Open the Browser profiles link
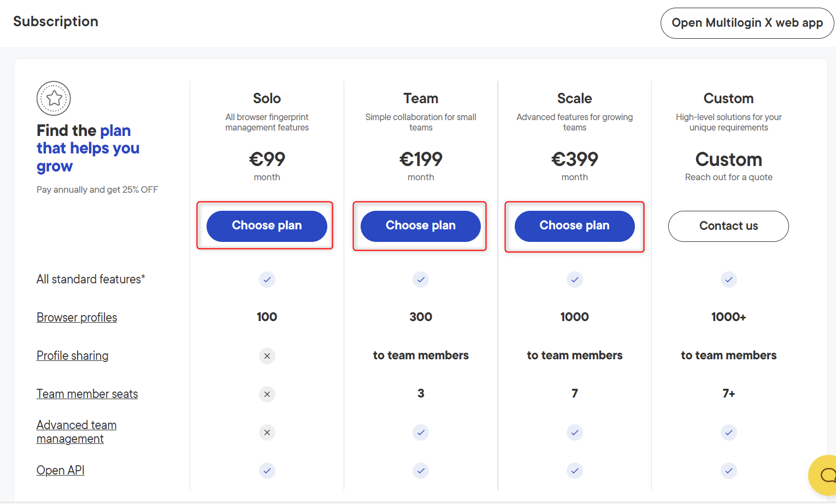The height and width of the screenshot is (504, 836). [76, 317]
